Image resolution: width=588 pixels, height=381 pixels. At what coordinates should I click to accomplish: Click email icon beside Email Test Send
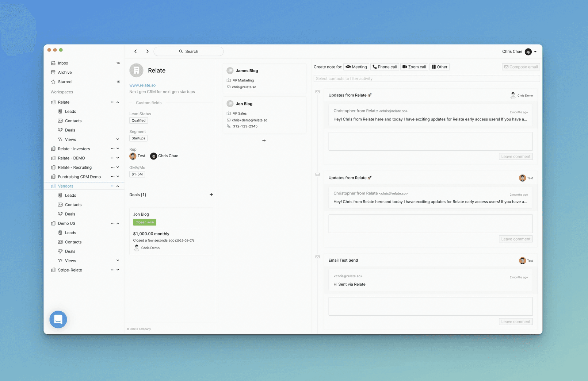317,257
